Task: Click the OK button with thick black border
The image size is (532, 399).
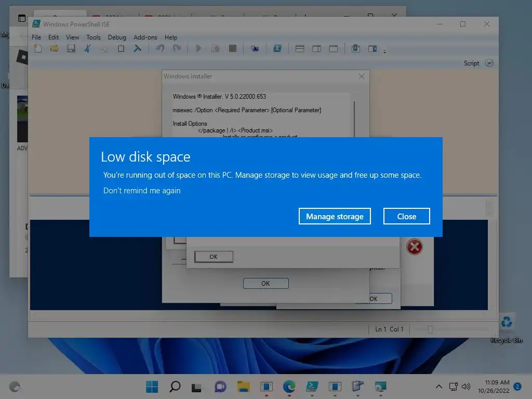Action: click(x=214, y=257)
